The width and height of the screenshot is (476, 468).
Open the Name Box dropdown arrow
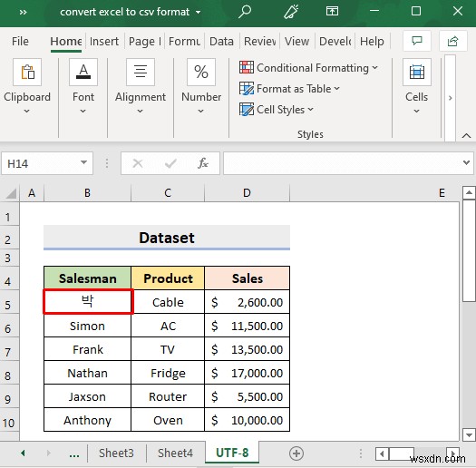pos(83,162)
